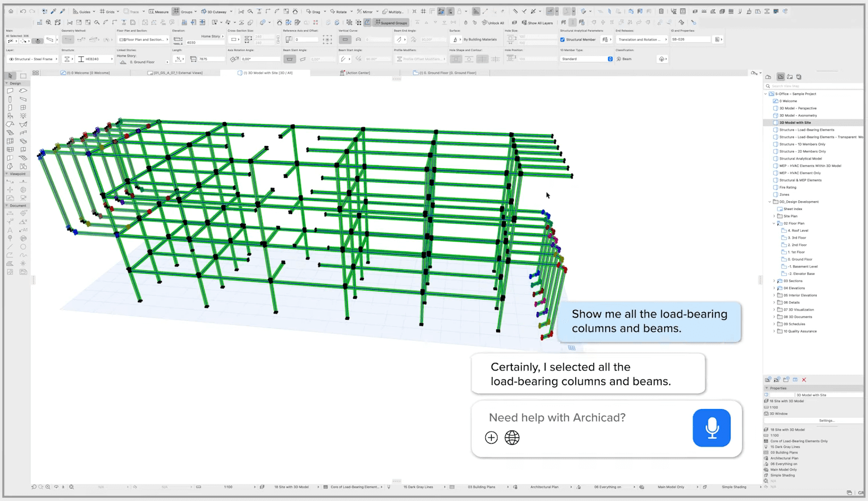The height and width of the screenshot is (501, 868).
Task: Select the Beam tool in the Design toolbox
Action: click(23, 99)
